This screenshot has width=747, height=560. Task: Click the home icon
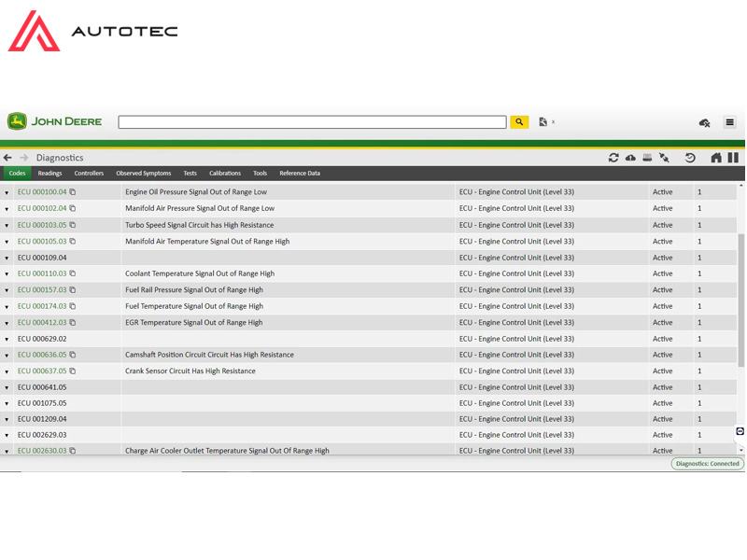tap(716, 158)
